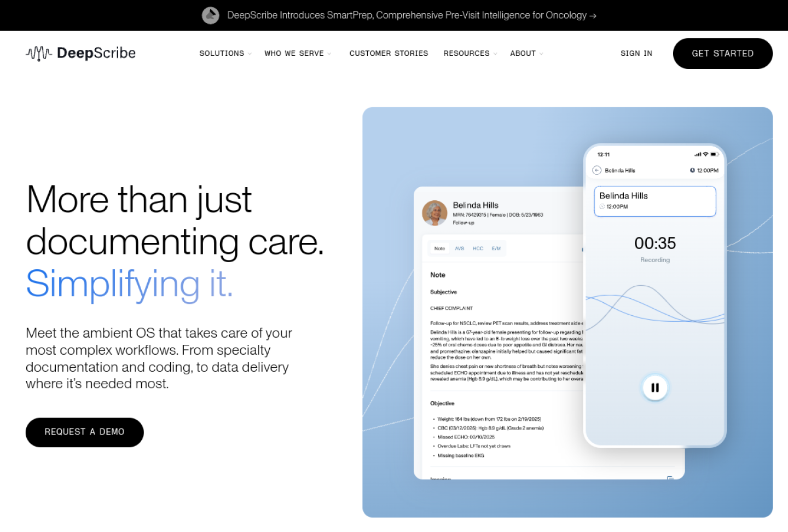Open the Solutions menu
This screenshot has height=532, width=788.
(x=222, y=53)
